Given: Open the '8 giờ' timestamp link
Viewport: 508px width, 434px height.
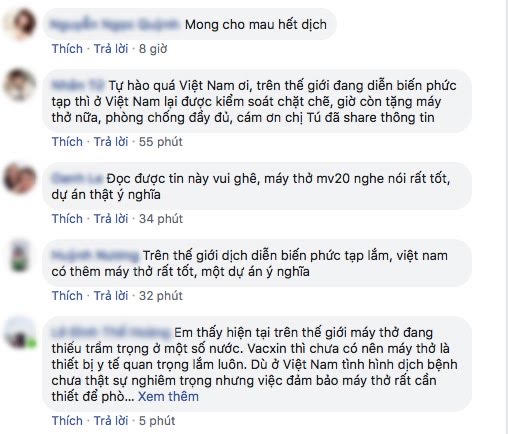Looking at the screenshot, I should (x=153, y=49).
